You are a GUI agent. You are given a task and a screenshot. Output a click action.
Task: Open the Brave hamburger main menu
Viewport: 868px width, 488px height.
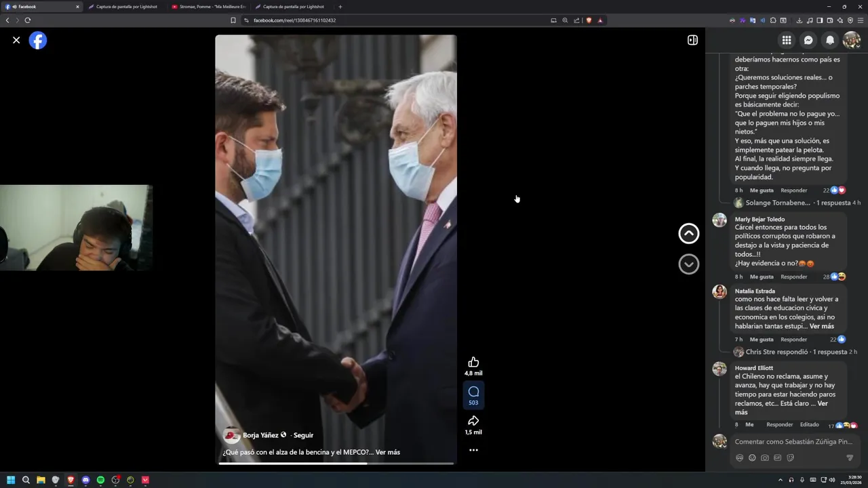point(861,20)
